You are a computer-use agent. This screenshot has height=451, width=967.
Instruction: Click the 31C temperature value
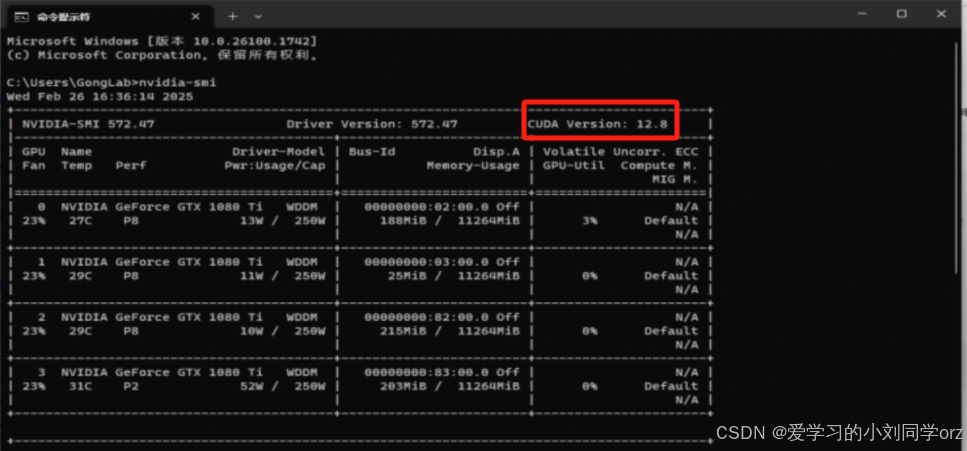[x=81, y=387]
